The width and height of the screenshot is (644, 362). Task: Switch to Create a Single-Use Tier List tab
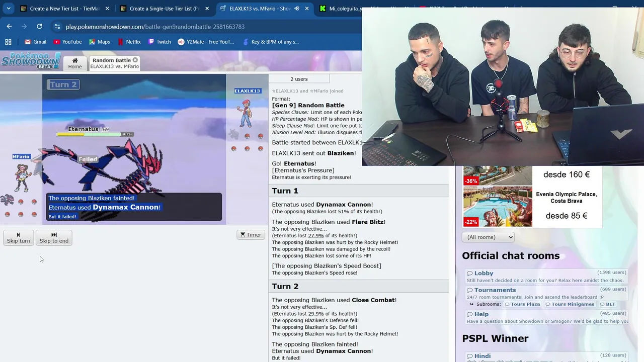point(164,9)
